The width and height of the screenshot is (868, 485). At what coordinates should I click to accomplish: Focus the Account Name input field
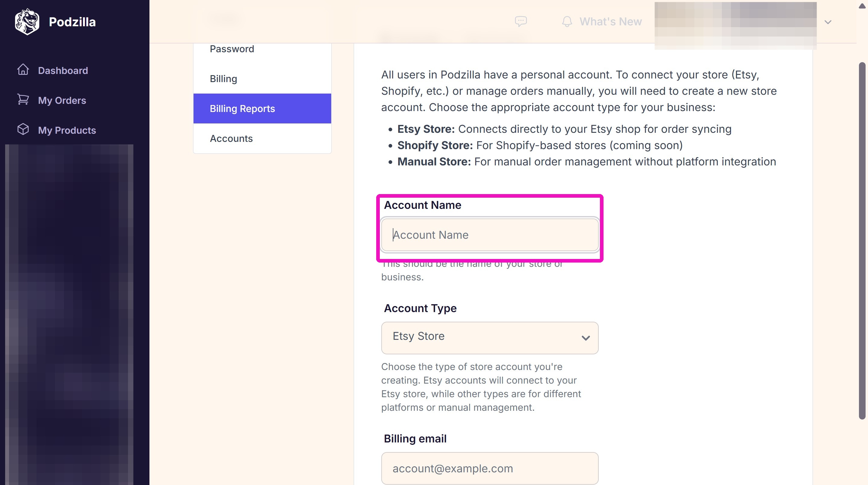click(490, 235)
